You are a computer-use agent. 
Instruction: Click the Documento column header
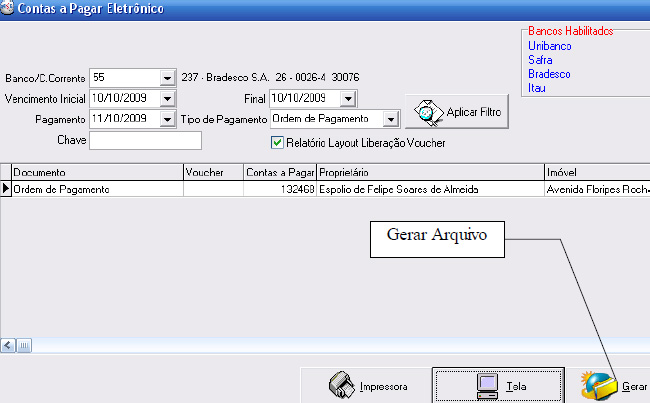[x=96, y=173]
